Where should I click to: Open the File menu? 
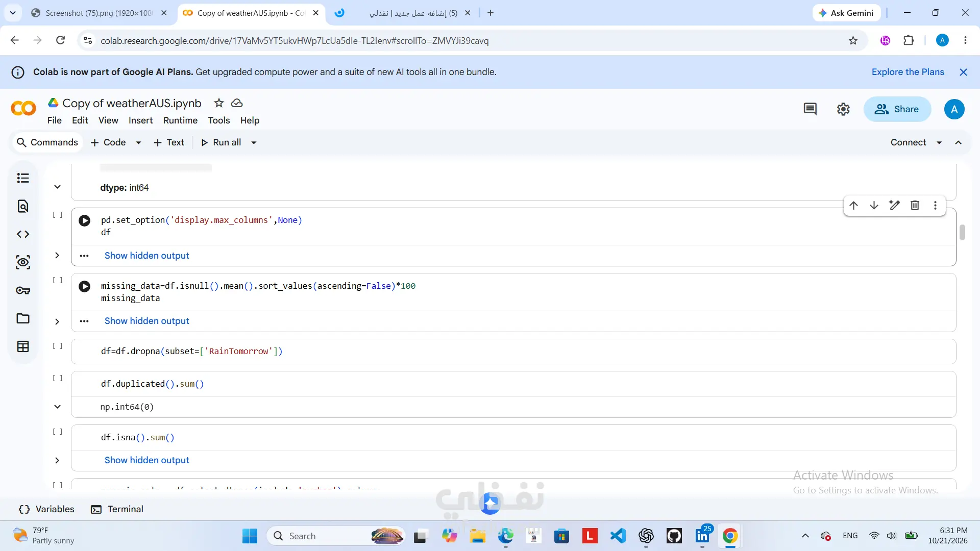(x=54, y=120)
